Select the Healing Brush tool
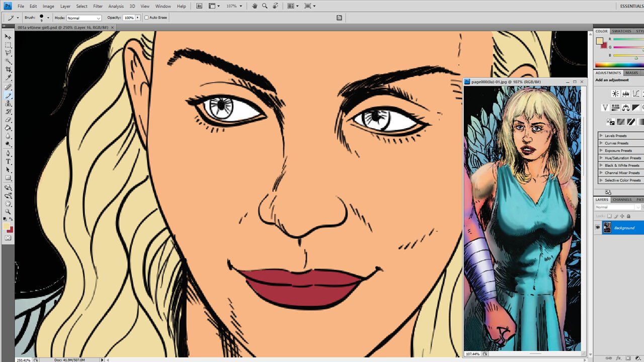644x362 pixels. click(x=8, y=87)
